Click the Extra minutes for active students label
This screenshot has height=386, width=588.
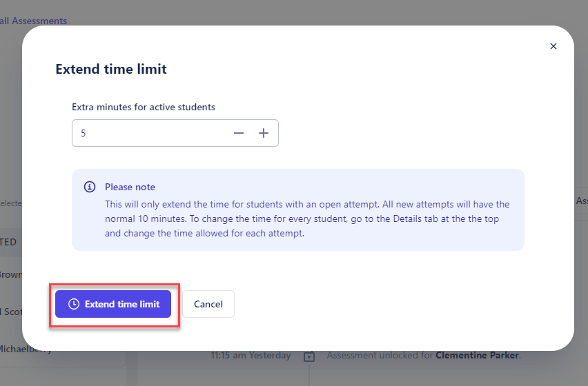(144, 107)
